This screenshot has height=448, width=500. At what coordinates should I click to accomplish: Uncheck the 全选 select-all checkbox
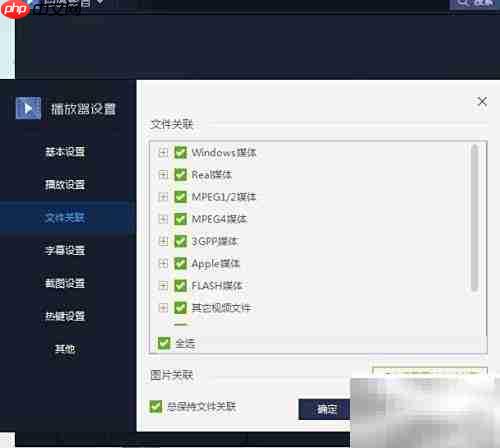pos(164,343)
